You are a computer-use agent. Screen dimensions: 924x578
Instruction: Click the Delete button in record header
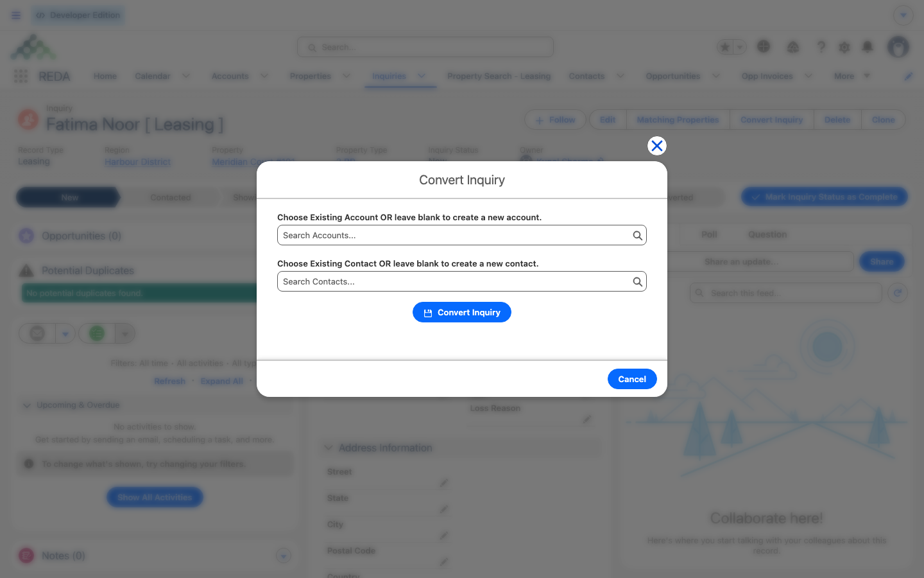coord(837,120)
